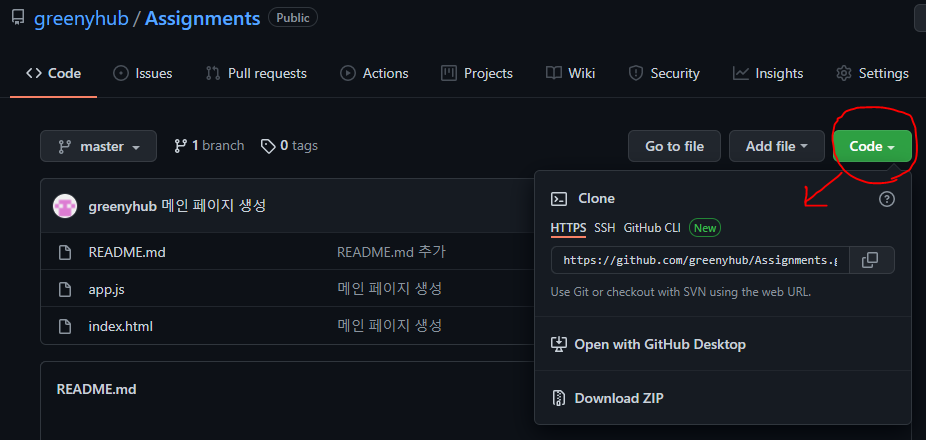926x440 pixels.
Task: Open the Security tab
Action: [x=664, y=73]
